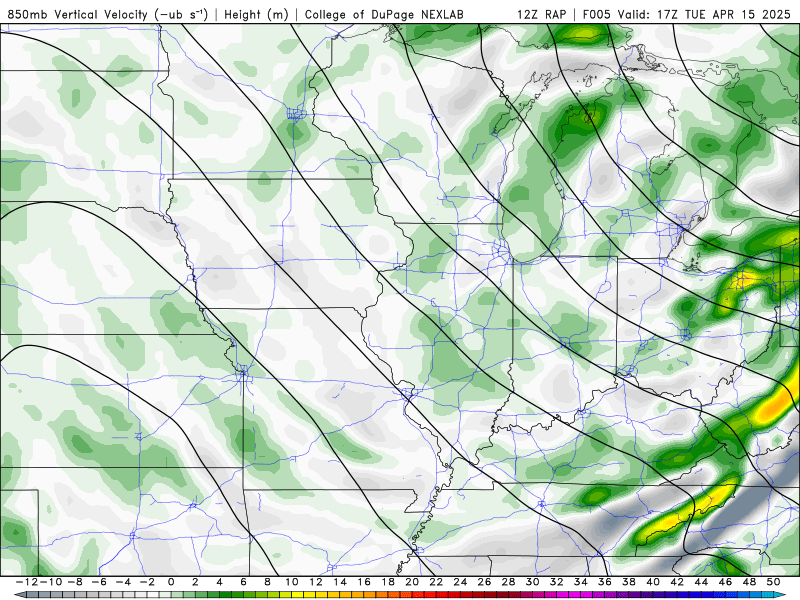Click the 36 value on the color scale
This screenshot has height=600, width=800.
click(x=605, y=582)
